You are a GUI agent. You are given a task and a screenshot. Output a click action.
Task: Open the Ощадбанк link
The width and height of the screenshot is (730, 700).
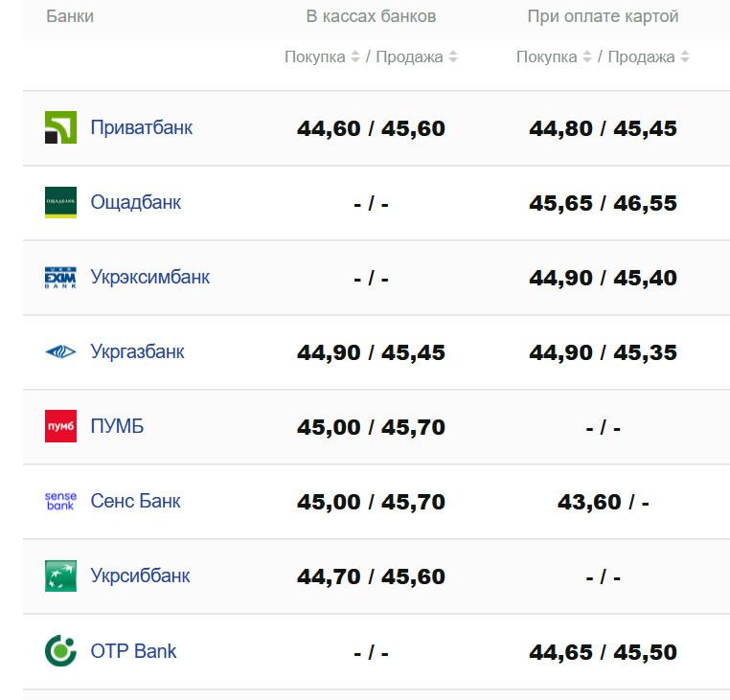(135, 202)
